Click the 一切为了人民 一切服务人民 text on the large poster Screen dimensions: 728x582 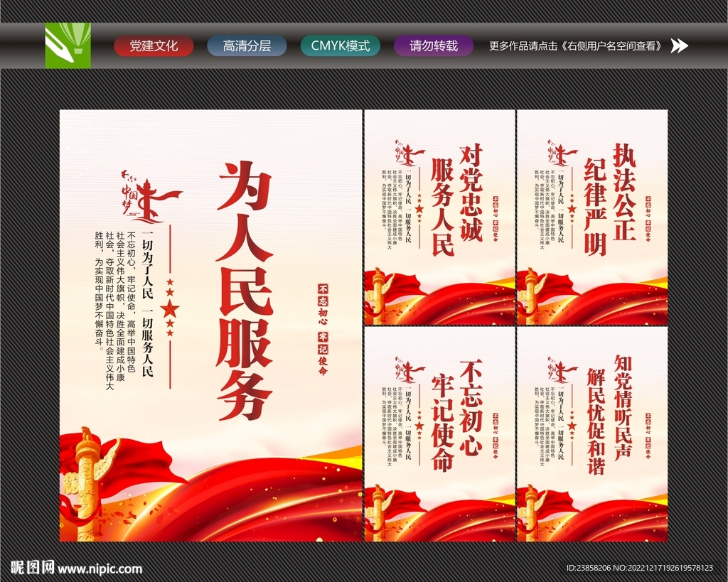[x=148, y=303]
